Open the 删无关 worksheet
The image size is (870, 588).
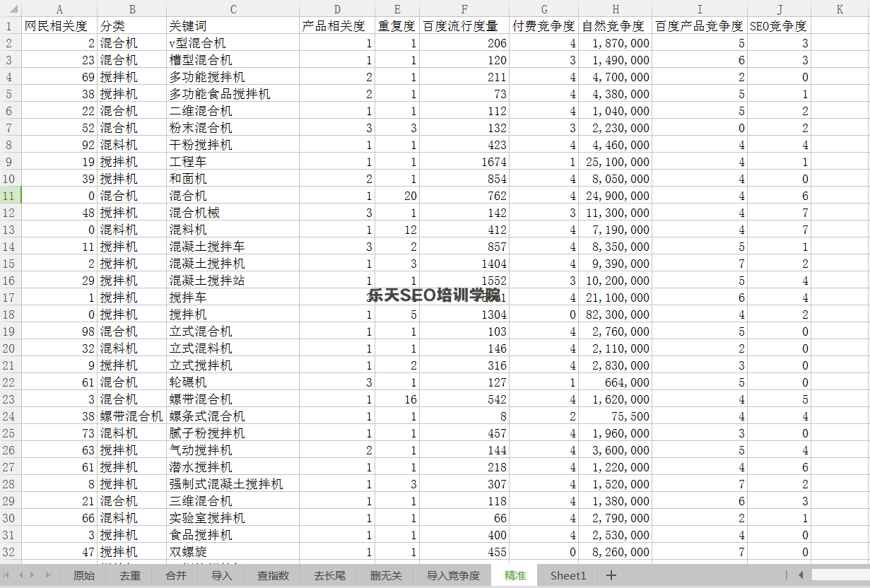point(384,575)
